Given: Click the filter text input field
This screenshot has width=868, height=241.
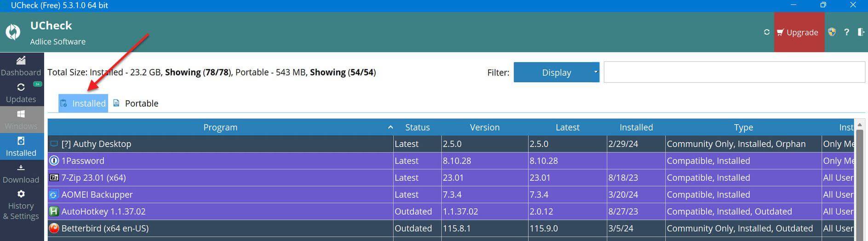Looking at the screenshot, I should (x=734, y=72).
